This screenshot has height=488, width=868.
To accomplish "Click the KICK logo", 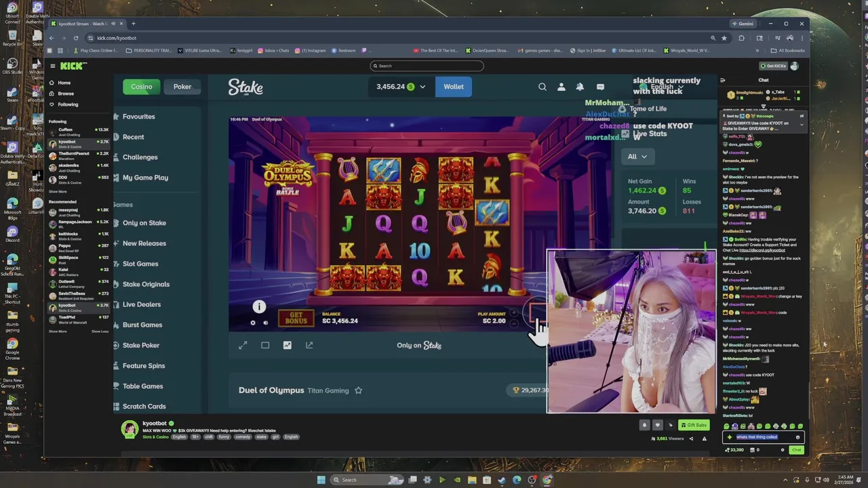I will click(x=73, y=66).
